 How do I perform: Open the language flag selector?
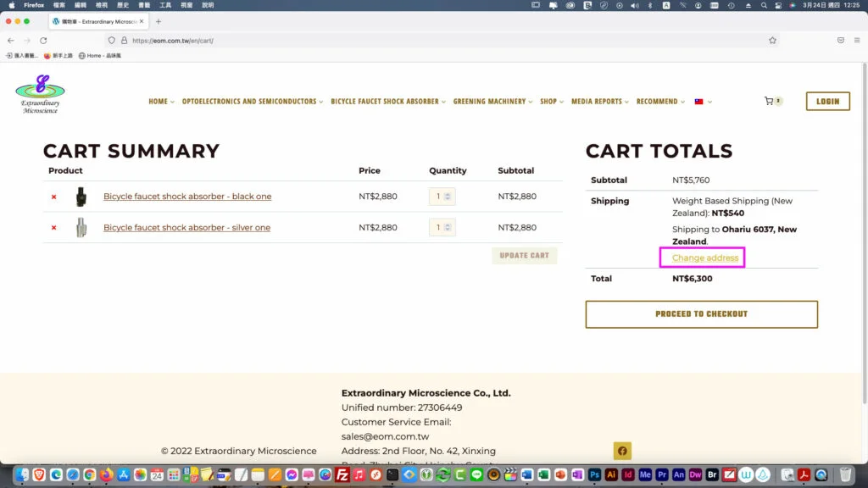coord(703,102)
